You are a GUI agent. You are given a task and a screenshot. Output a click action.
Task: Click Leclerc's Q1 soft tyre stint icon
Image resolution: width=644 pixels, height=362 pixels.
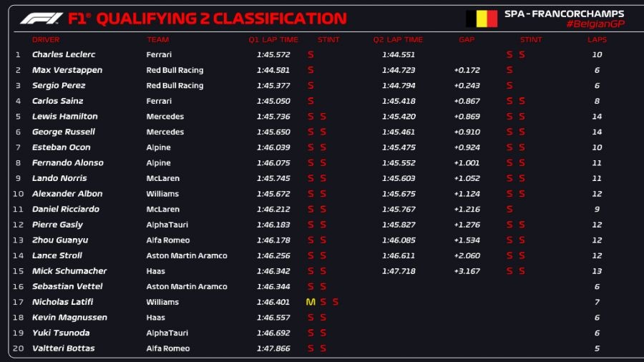click(311, 54)
